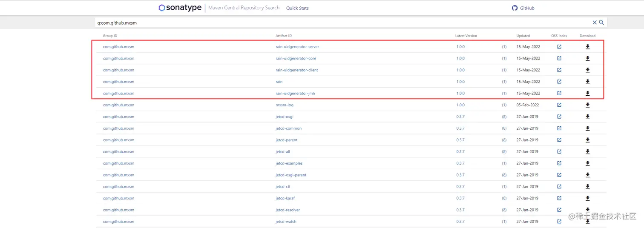Open the jetcd-all artifact link

pos(283,152)
